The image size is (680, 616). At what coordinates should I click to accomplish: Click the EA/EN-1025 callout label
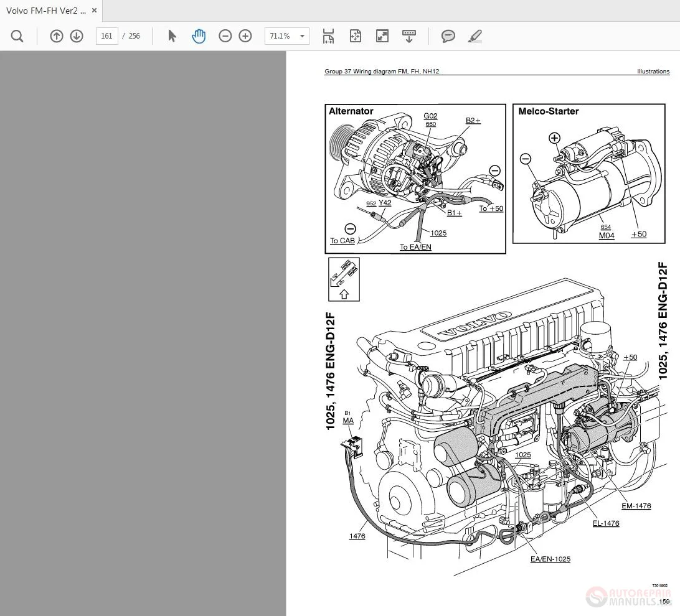point(550,559)
